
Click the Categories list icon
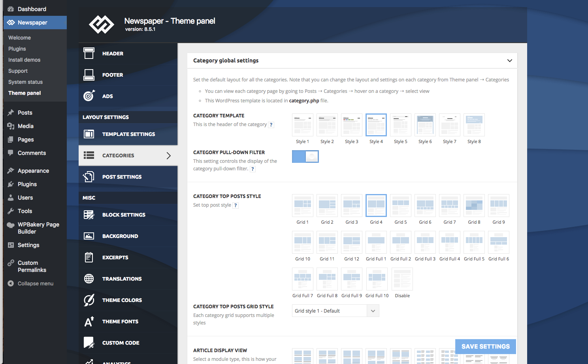point(89,155)
